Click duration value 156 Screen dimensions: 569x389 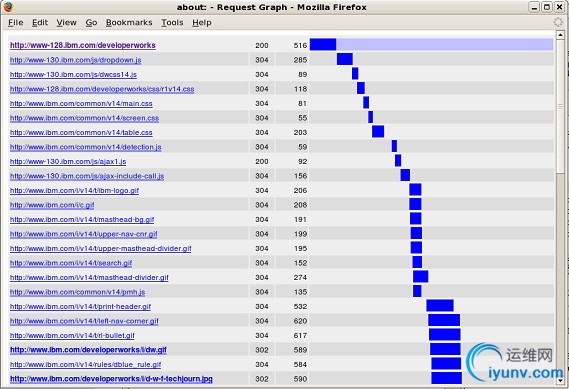pos(300,176)
